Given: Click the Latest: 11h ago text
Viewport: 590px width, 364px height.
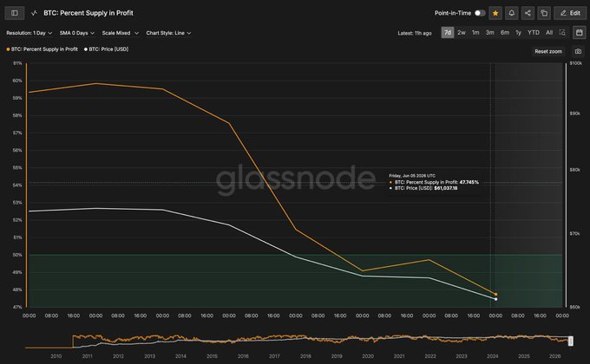Looking at the screenshot, I should point(415,33).
